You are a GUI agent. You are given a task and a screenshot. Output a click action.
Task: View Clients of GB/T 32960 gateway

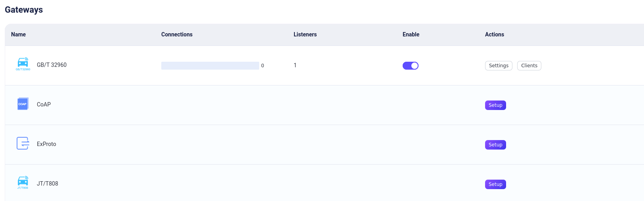[x=529, y=66]
